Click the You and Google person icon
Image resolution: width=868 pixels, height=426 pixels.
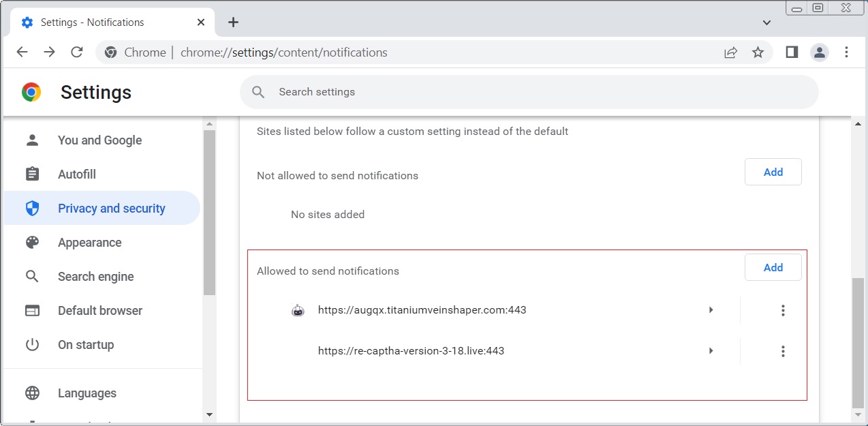pyautogui.click(x=32, y=140)
